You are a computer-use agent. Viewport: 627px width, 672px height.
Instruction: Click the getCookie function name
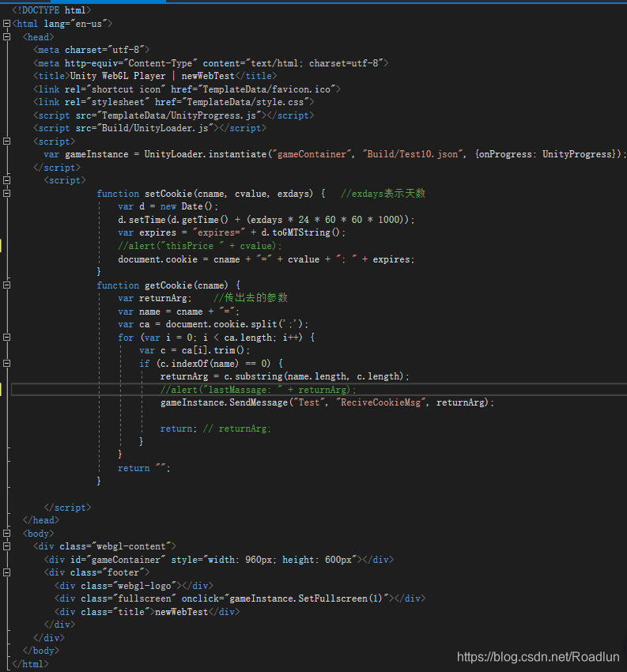[x=168, y=285]
